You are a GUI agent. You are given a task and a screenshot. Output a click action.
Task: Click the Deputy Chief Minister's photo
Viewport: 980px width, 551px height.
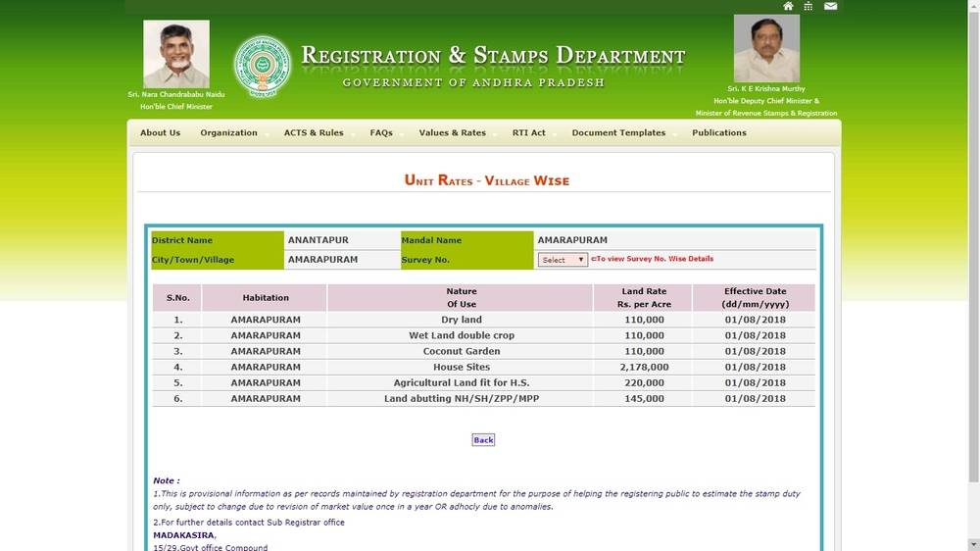tap(766, 49)
